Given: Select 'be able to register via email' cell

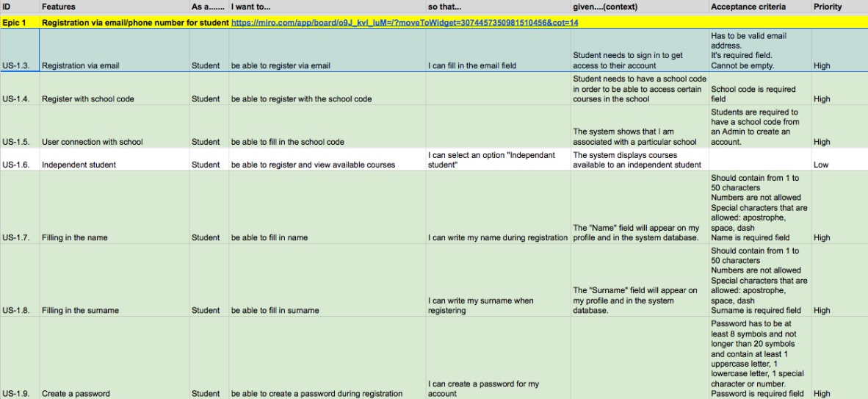Looking at the screenshot, I should pyautogui.click(x=328, y=51).
